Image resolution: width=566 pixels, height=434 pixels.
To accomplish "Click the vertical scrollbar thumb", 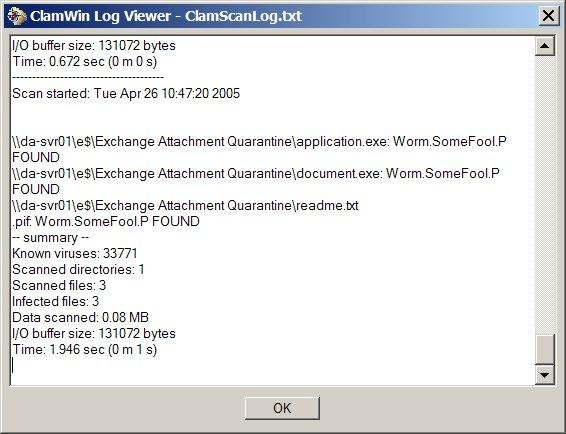I will pyautogui.click(x=544, y=349).
